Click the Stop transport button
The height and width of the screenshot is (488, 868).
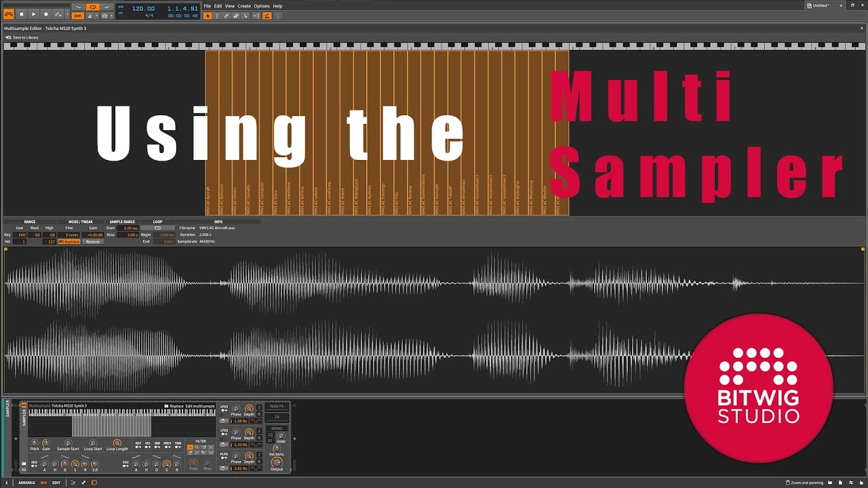[22, 14]
